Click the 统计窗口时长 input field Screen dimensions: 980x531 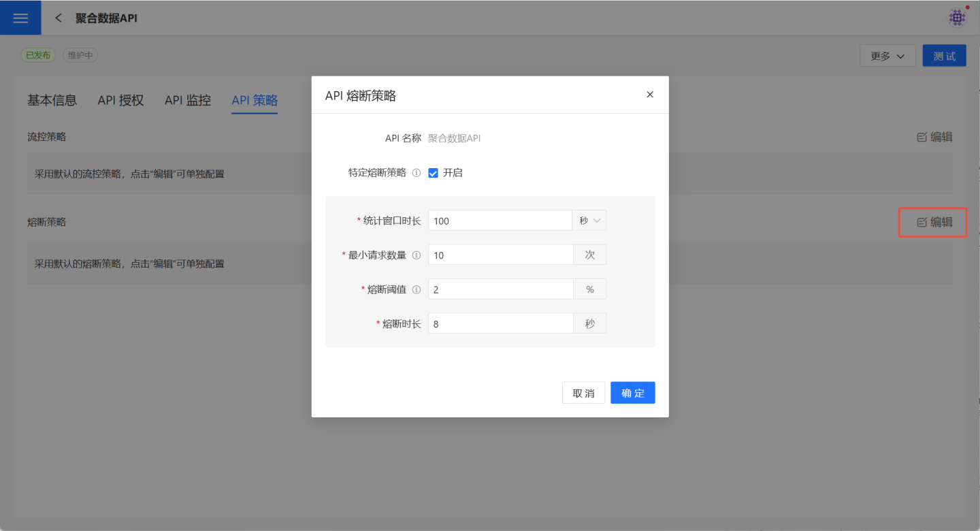[500, 221]
